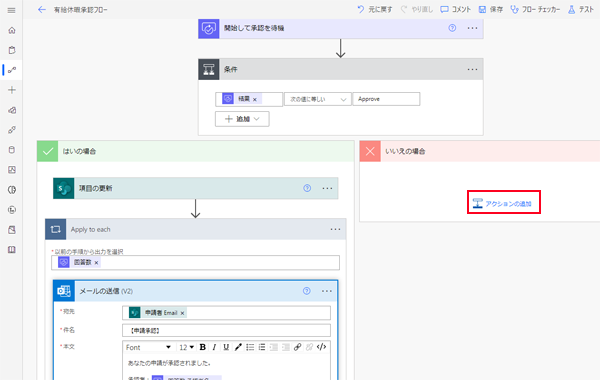Click 保存 to save the flow

coord(491,10)
